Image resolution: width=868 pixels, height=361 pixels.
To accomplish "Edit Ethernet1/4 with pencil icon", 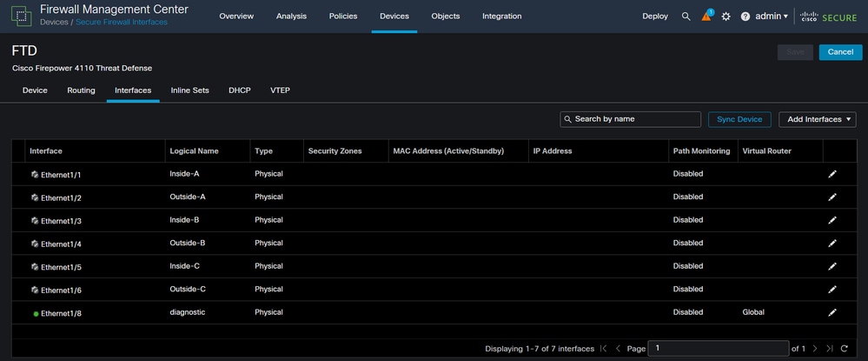I will click(832, 243).
